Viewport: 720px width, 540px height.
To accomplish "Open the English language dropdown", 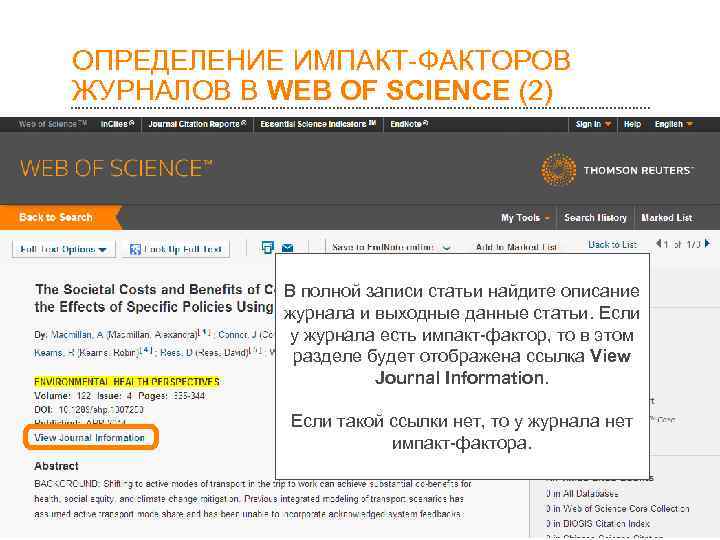I will (x=674, y=124).
